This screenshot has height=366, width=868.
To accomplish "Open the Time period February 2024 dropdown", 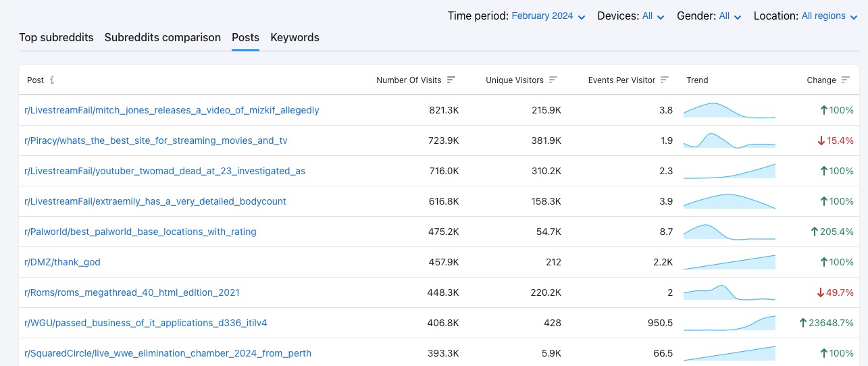I will (548, 16).
